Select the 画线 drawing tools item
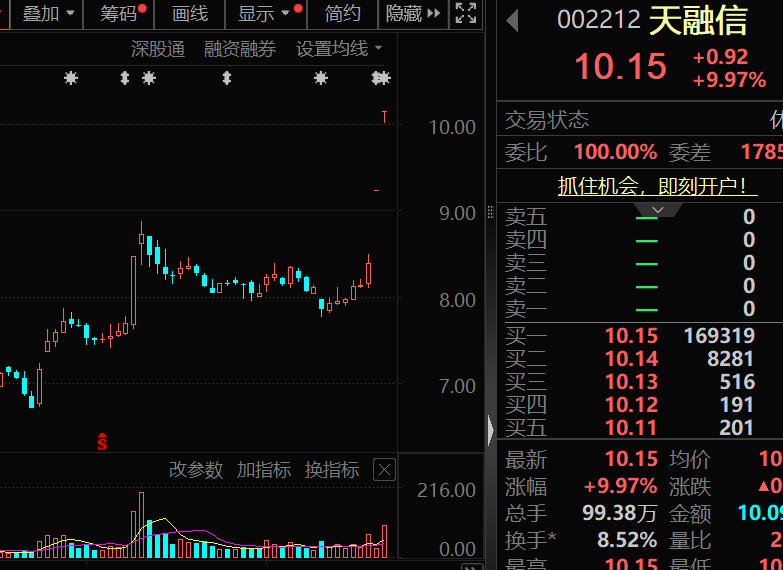The image size is (783, 570). pos(190,13)
